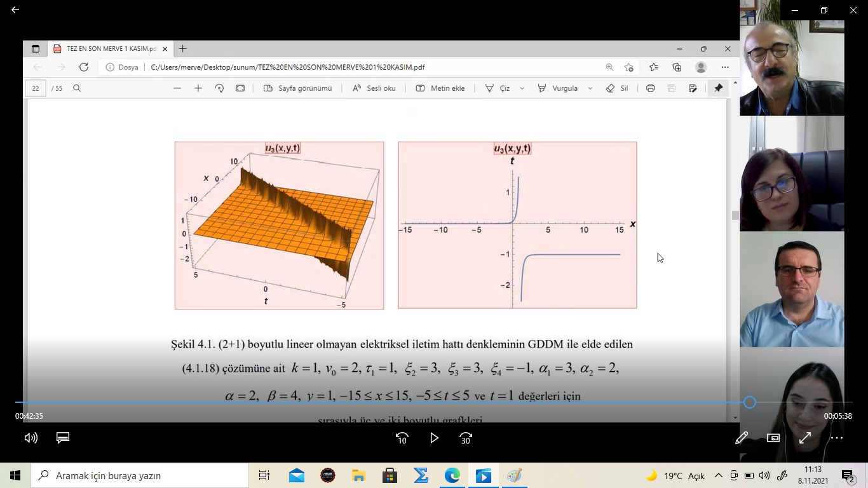
Task: Open the Windows Start menu
Action: (x=15, y=475)
